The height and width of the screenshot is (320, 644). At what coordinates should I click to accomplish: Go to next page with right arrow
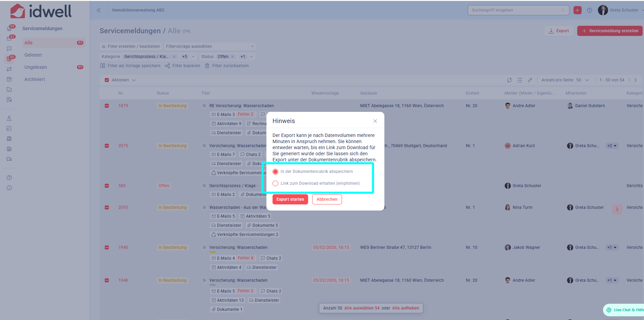636,80
